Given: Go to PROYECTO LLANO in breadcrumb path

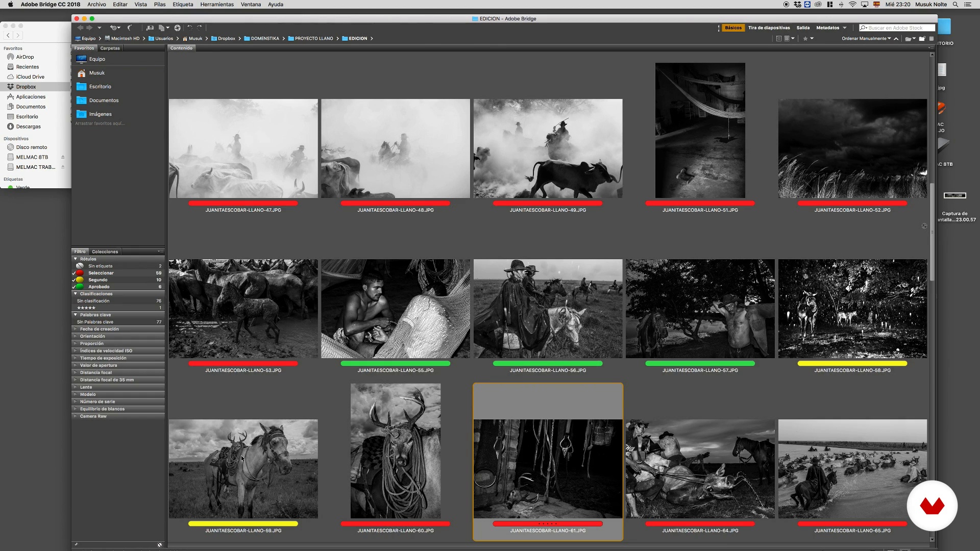Looking at the screenshot, I should coord(313,38).
